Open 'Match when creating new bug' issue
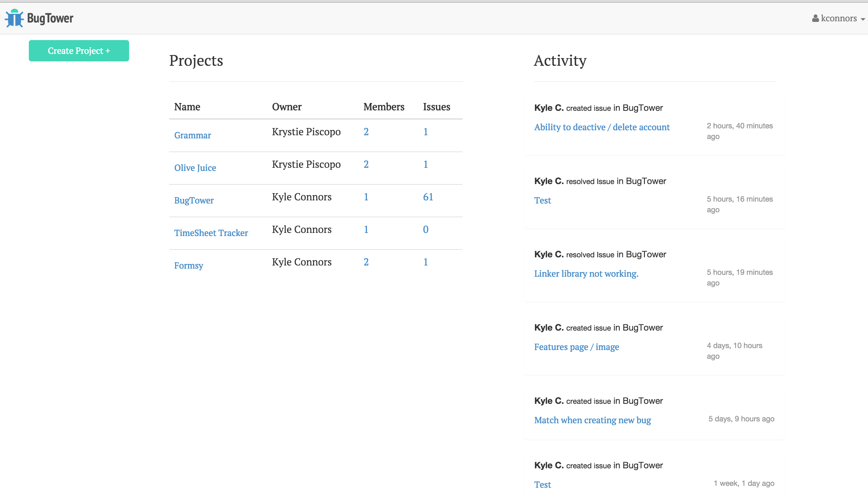The width and height of the screenshot is (868, 499). click(592, 420)
